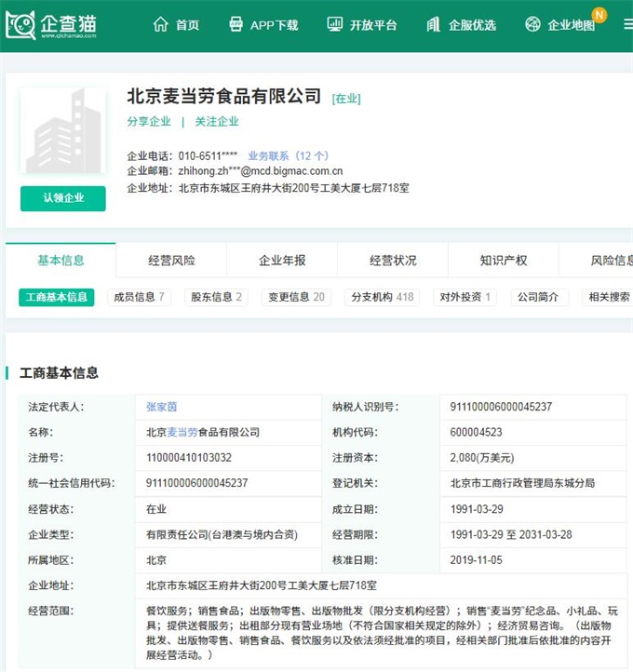The width and height of the screenshot is (633, 672).
Task: Open the 分支机构 418 sub-tab
Action: pos(383,297)
